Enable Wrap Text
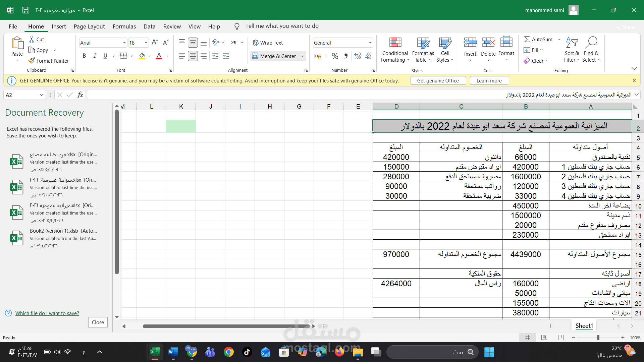The width and height of the screenshot is (644, 362). pos(268,43)
